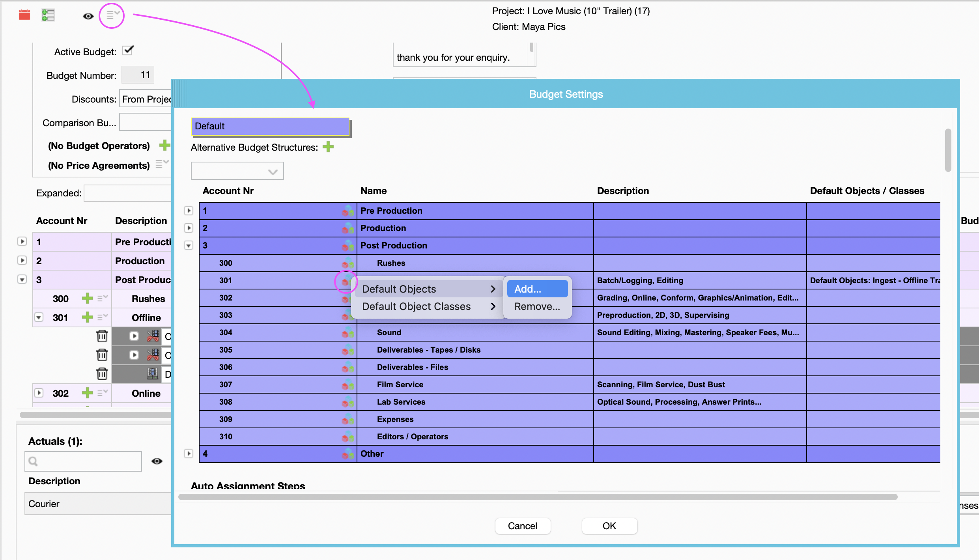Screen dimensions: 979x560
Task: Click objects icon for 309 Expenses row
Action: (x=348, y=419)
